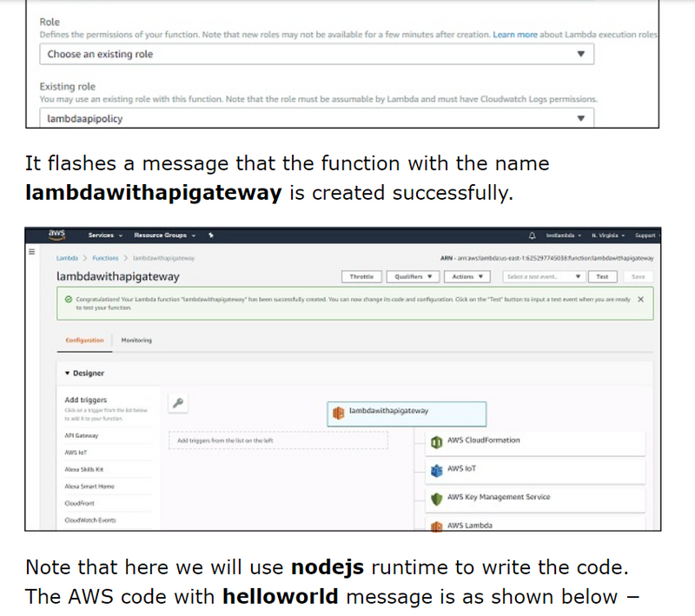Screen dimensions: 695x616
Task: Open the Qualifiers dropdown
Action: pyautogui.click(x=413, y=276)
